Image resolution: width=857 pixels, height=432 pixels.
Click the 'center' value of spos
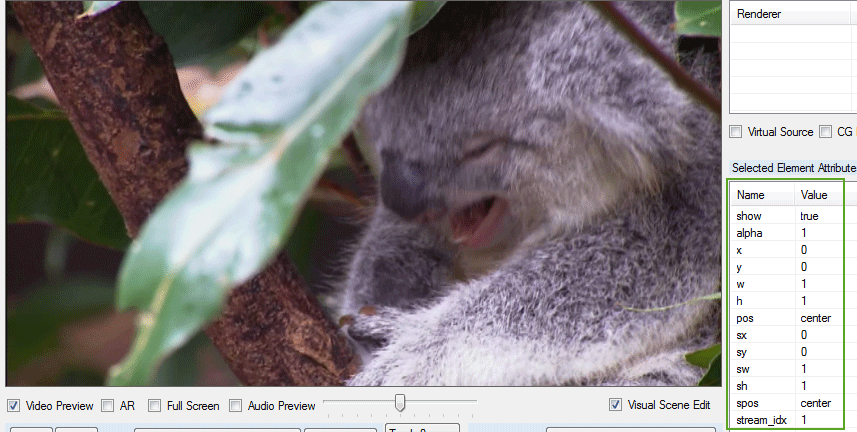tap(815, 403)
